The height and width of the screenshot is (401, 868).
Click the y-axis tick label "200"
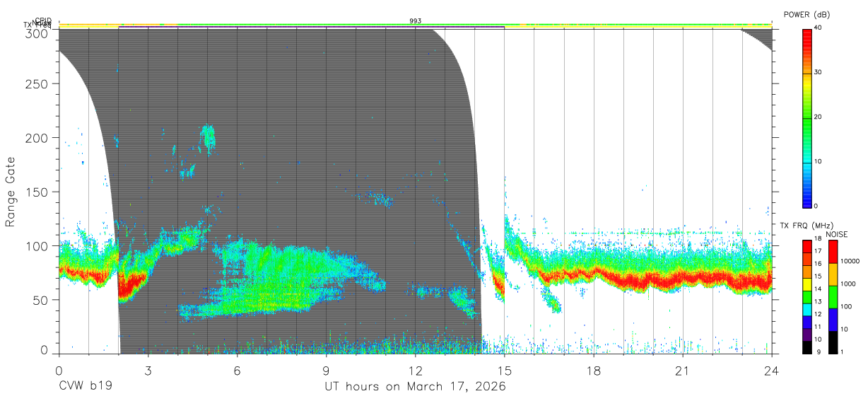[x=37, y=138]
